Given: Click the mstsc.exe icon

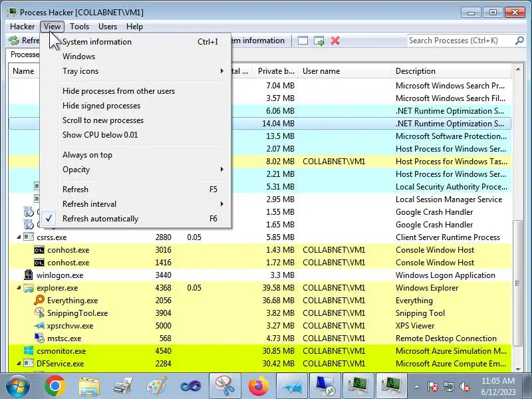Looking at the screenshot, I should [x=39, y=338].
